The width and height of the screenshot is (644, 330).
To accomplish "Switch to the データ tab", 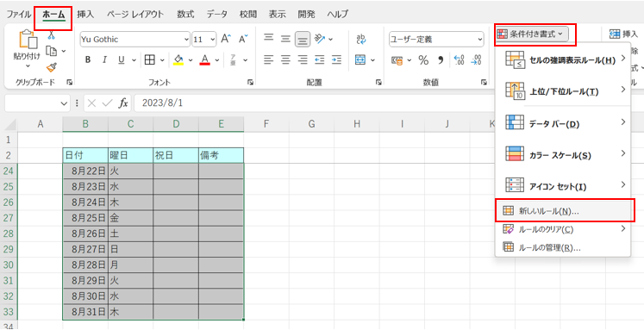I will [x=217, y=15].
